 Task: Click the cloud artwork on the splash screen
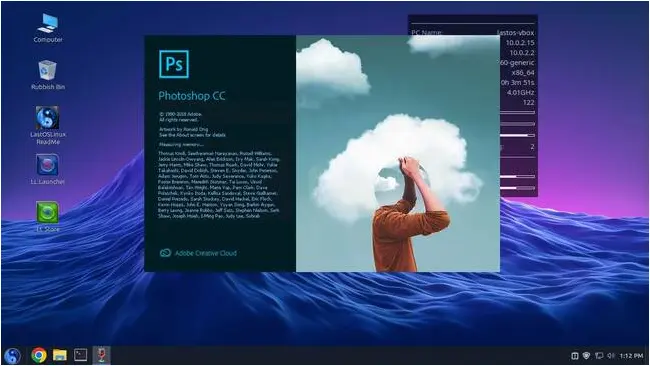coord(398,153)
